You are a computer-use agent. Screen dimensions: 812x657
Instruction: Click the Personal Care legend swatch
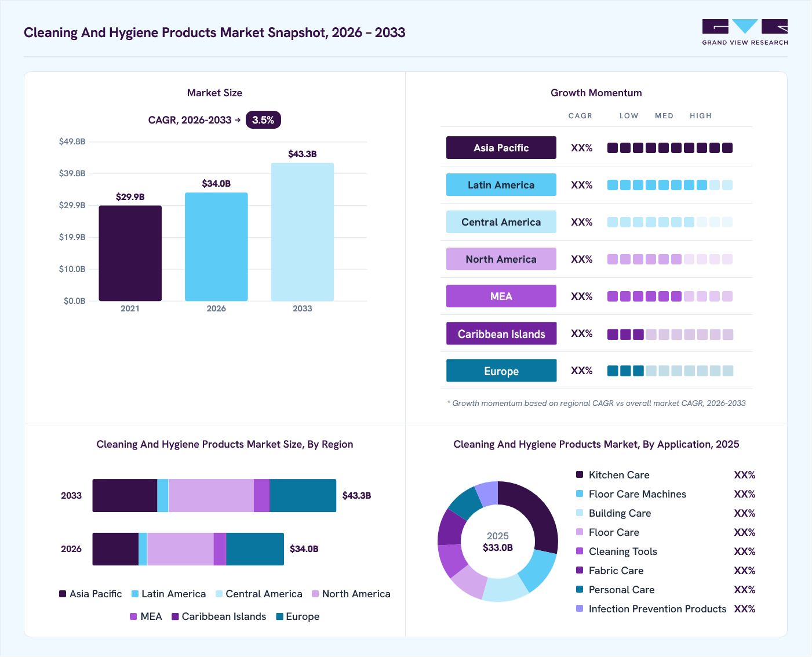pos(580,589)
